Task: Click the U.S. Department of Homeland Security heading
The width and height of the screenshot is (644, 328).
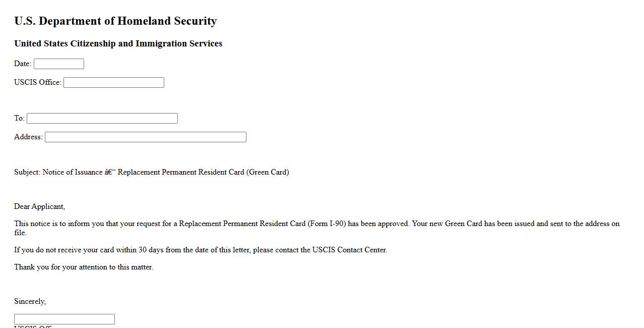Action: coord(115,21)
